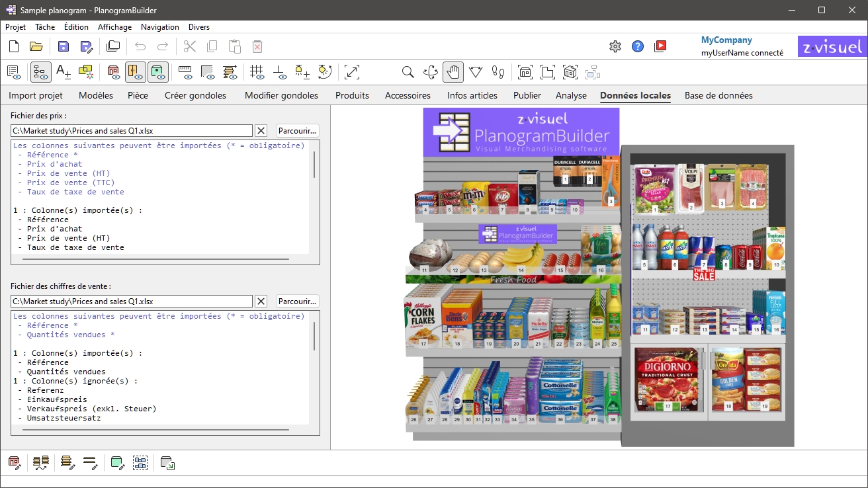Click the Copy icon in top toolbar
868x488 pixels.
pos(212,46)
